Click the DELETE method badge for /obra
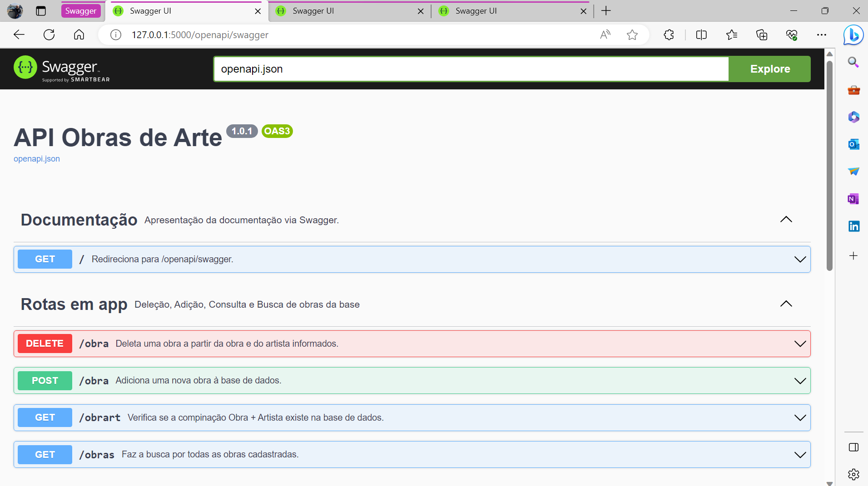The width and height of the screenshot is (868, 486). [x=45, y=344]
